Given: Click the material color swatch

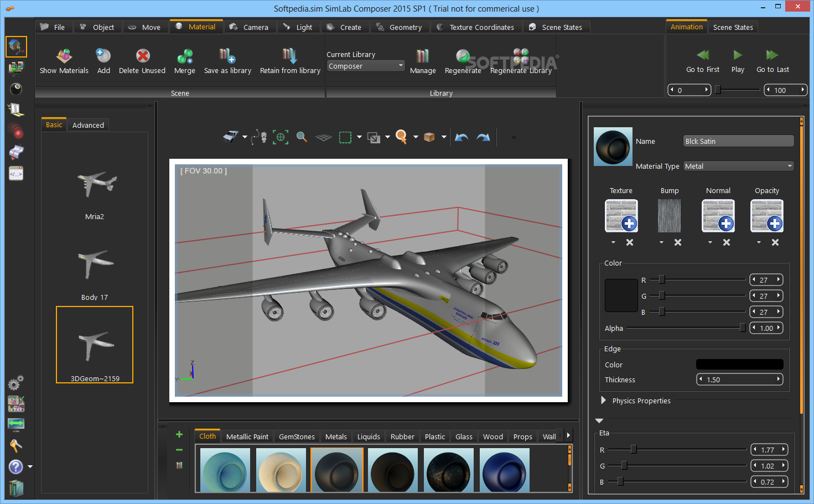Looking at the screenshot, I should point(621,295).
